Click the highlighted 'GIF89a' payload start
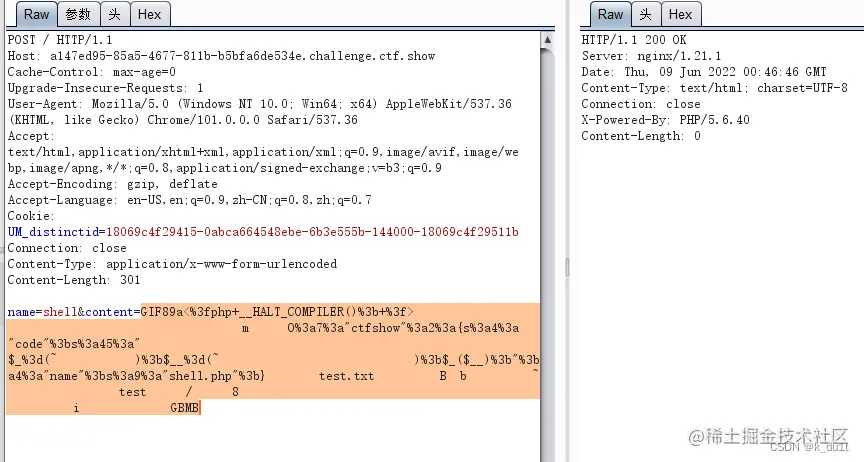Image resolution: width=864 pixels, height=462 pixels. [162, 311]
